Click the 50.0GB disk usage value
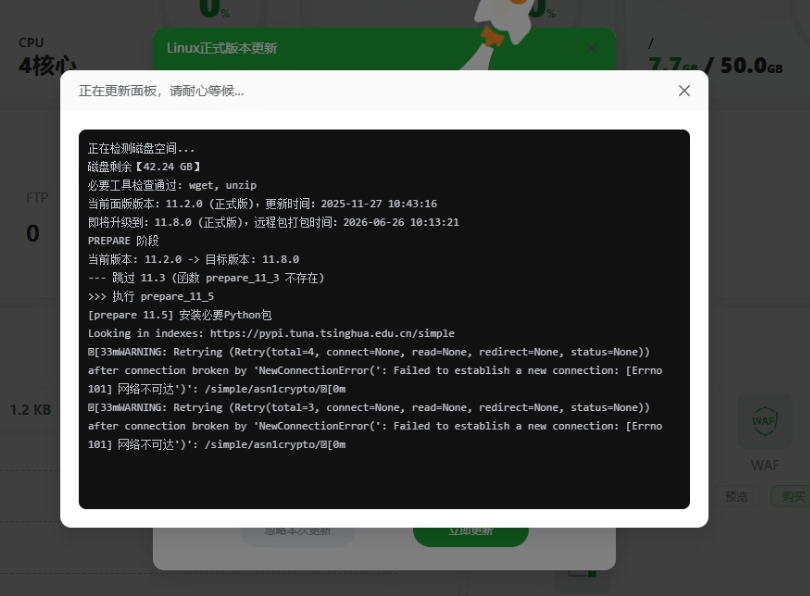Viewport: 810px width, 596px height. coord(751,66)
